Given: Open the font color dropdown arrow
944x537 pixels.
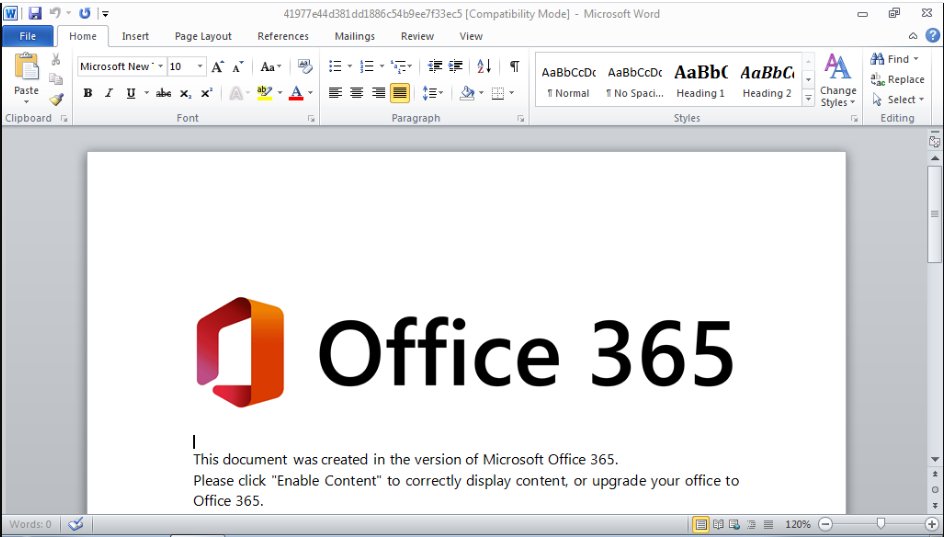Looking at the screenshot, I should [x=311, y=93].
